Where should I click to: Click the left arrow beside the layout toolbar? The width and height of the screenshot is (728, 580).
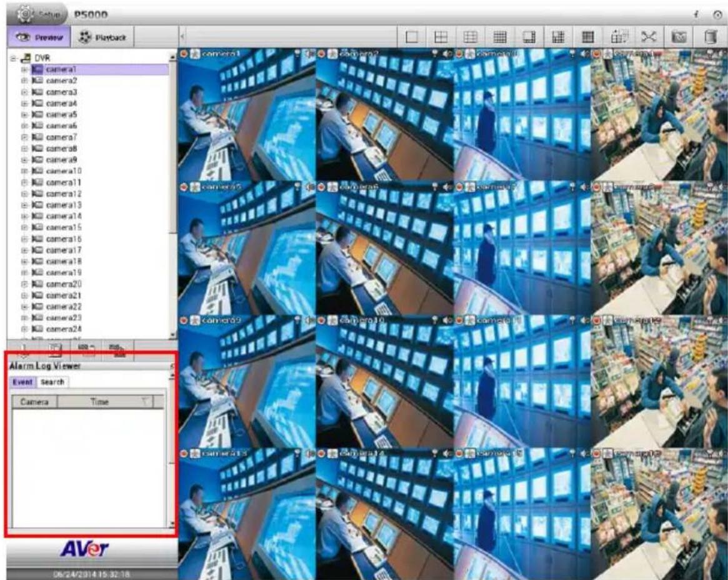[x=182, y=37]
